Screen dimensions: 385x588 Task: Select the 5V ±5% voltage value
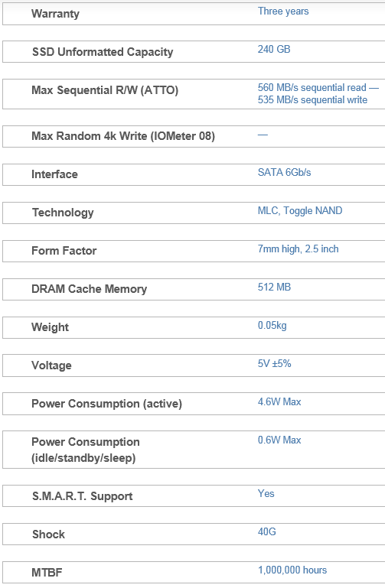pyautogui.click(x=274, y=364)
